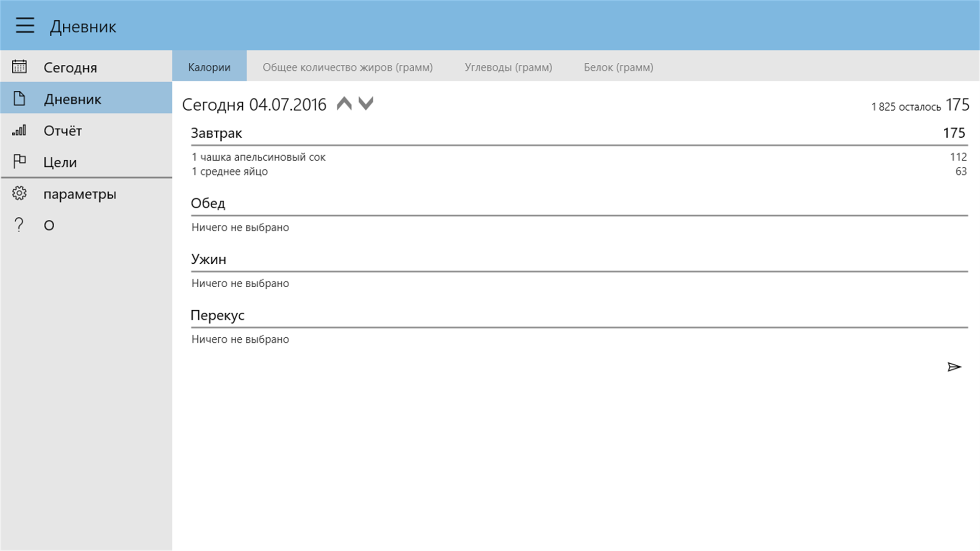Click the document icon beside Дневник
Image resolution: width=980 pixels, height=551 pixels.
(19, 98)
